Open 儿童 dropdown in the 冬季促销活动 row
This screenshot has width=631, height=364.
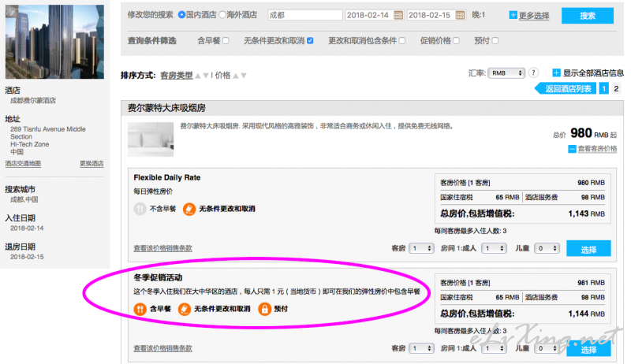[x=549, y=348]
